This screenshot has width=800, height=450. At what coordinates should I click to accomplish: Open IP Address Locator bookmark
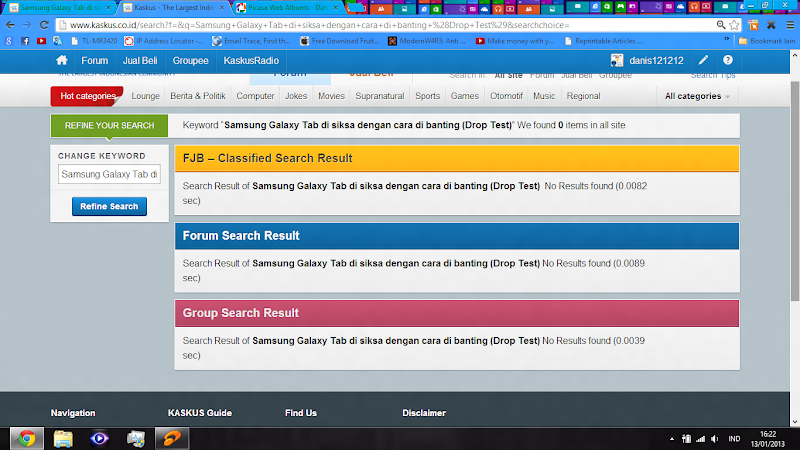[164, 41]
